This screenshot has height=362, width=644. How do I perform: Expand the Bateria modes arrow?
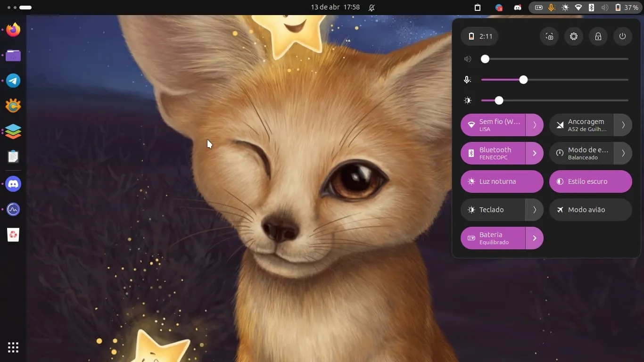(535, 238)
